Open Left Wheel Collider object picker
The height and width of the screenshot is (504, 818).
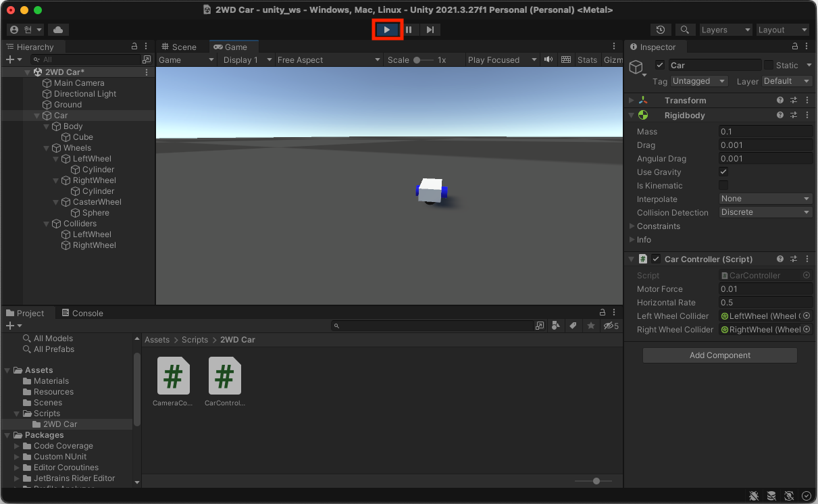pyautogui.click(x=806, y=316)
